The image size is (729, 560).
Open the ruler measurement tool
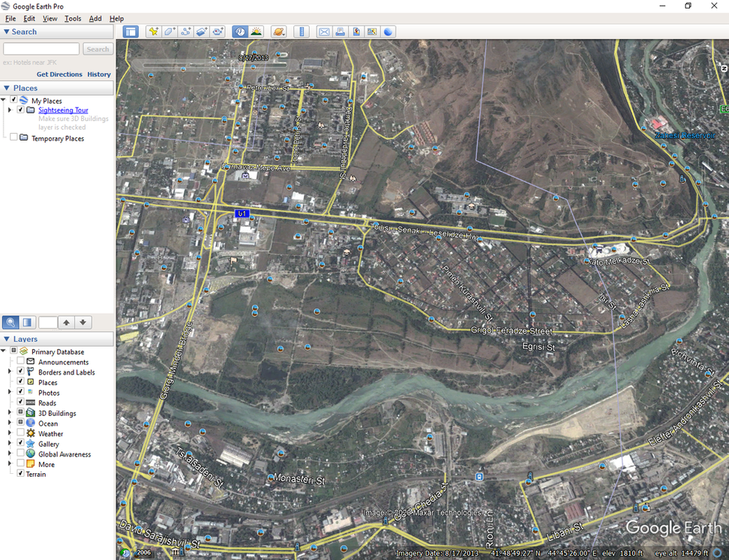tap(301, 31)
